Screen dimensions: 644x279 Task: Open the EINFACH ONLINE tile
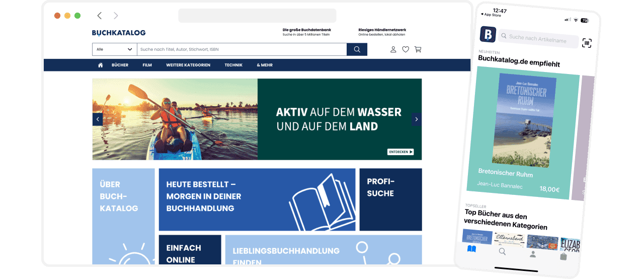190,250
